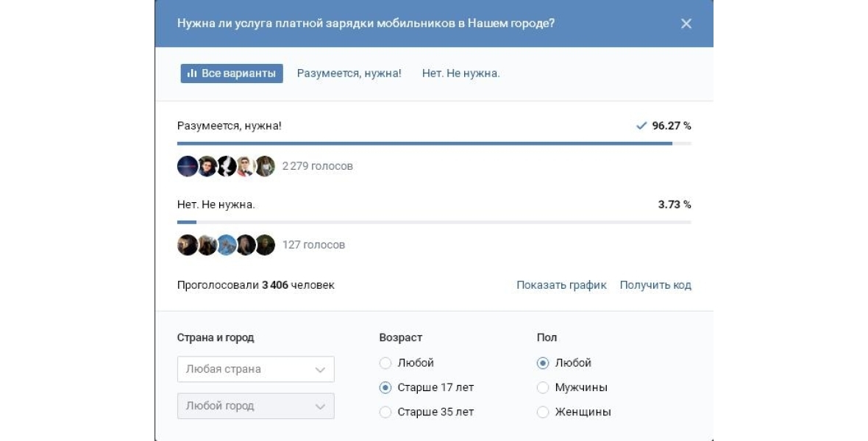Open first voter avatar for 'Разумеется, нужна!'

coord(187,166)
